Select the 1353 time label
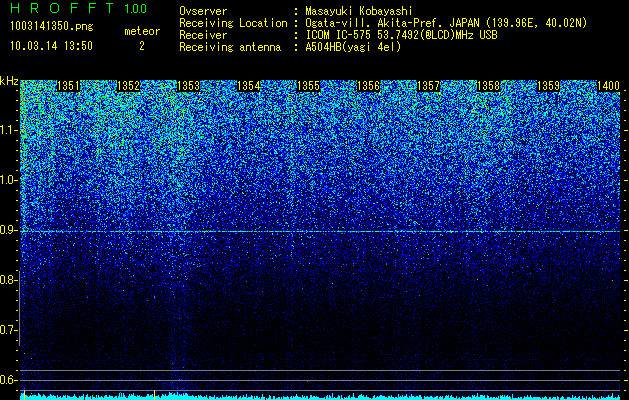629x400 pixels. click(x=188, y=86)
